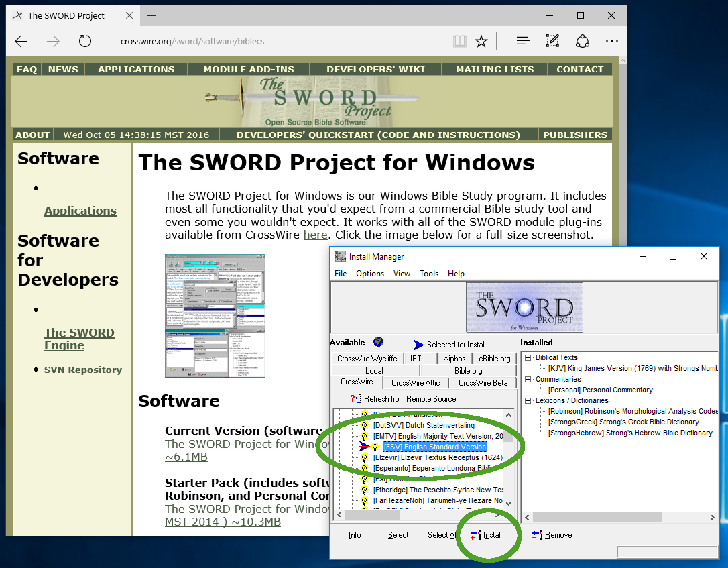Toggle lightbulb next to DutSVV module
728x568 pixels.
[x=365, y=426]
